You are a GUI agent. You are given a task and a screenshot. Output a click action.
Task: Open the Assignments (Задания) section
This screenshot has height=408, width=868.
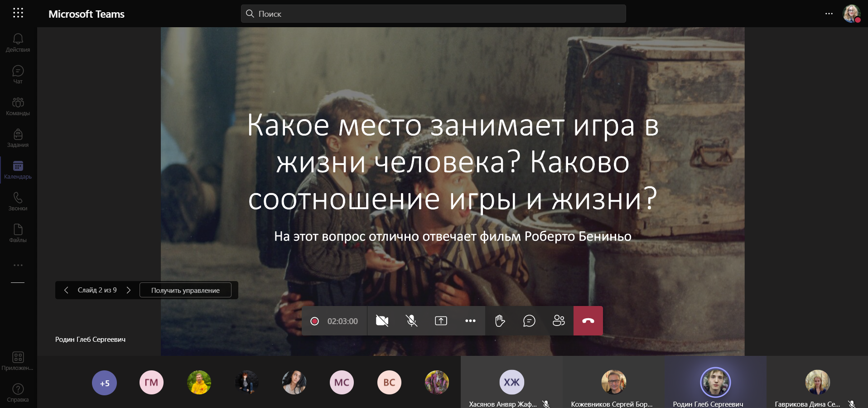(x=18, y=138)
